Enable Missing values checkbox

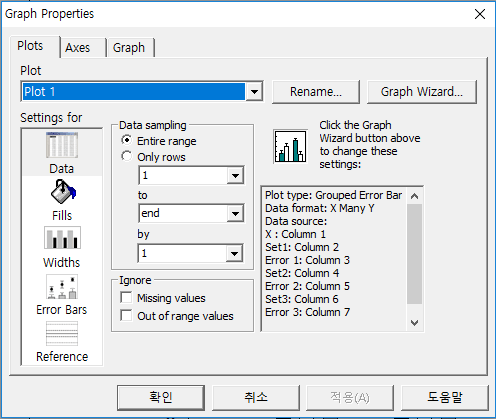click(126, 297)
